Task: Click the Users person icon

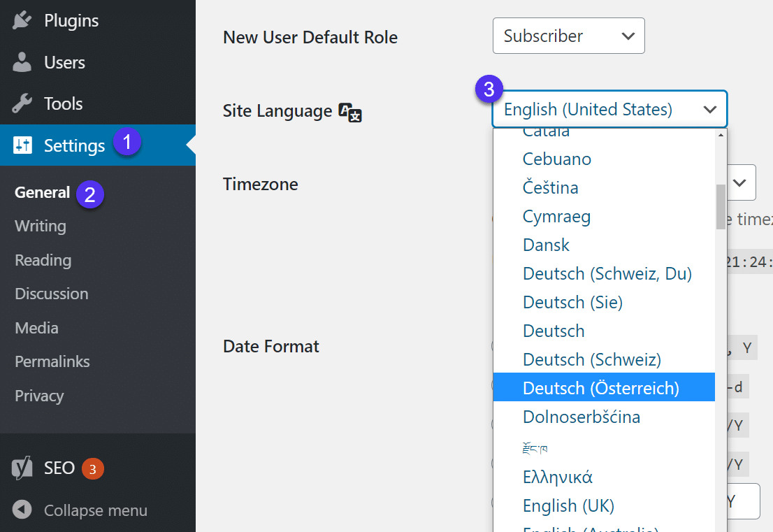Action: click(x=21, y=62)
